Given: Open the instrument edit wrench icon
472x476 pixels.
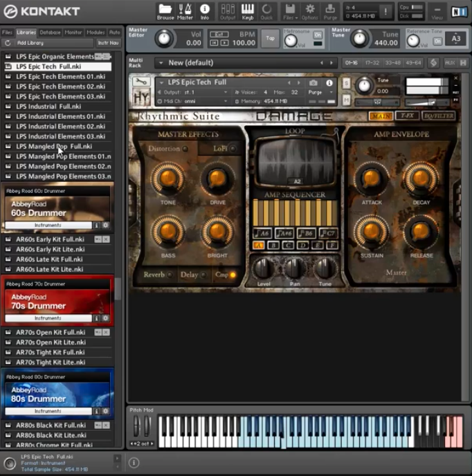Looking at the screenshot, I should (x=141, y=82).
